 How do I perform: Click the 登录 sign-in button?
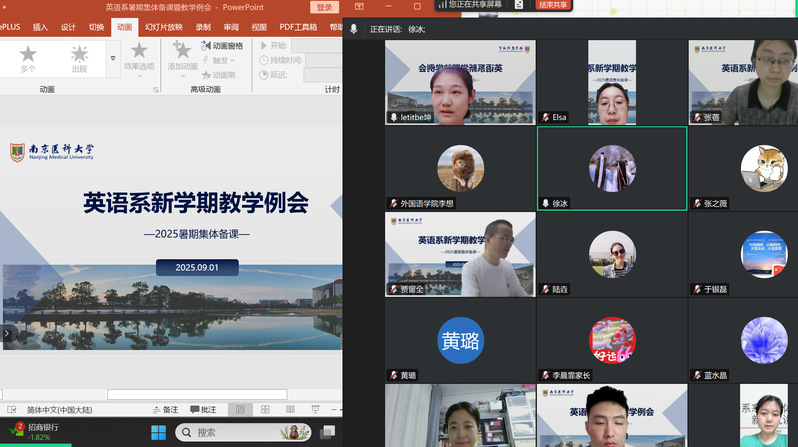point(325,7)
